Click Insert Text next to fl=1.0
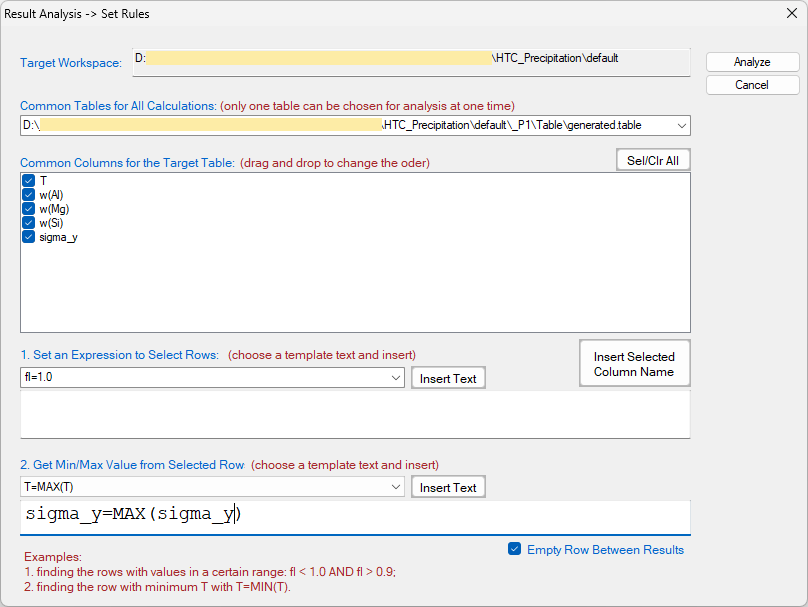 pos(448,378)
